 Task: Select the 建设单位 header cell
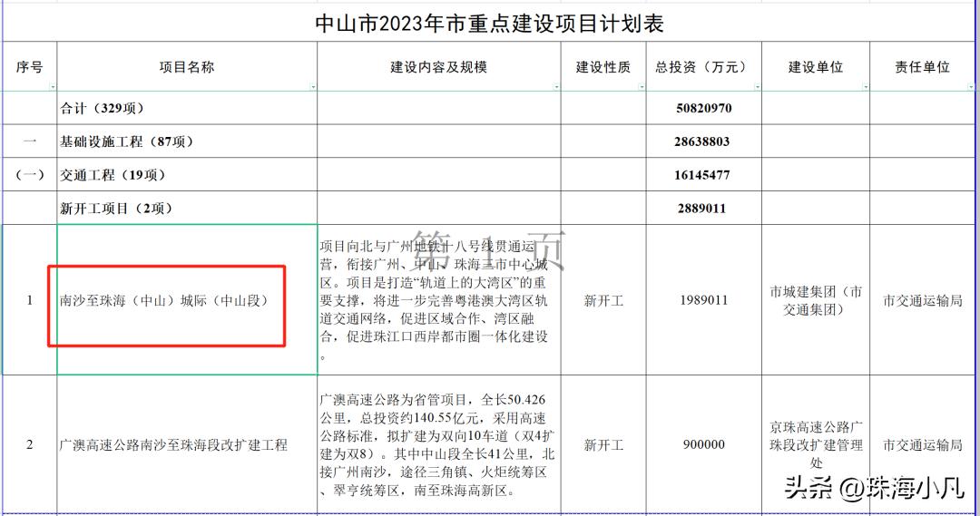(x=816, y=67)
